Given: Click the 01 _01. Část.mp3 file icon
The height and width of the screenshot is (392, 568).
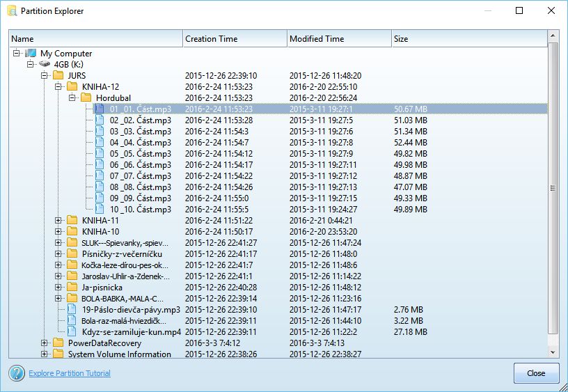Looking at the screenshot, I should pyautogui.click(x=100, y=109).
